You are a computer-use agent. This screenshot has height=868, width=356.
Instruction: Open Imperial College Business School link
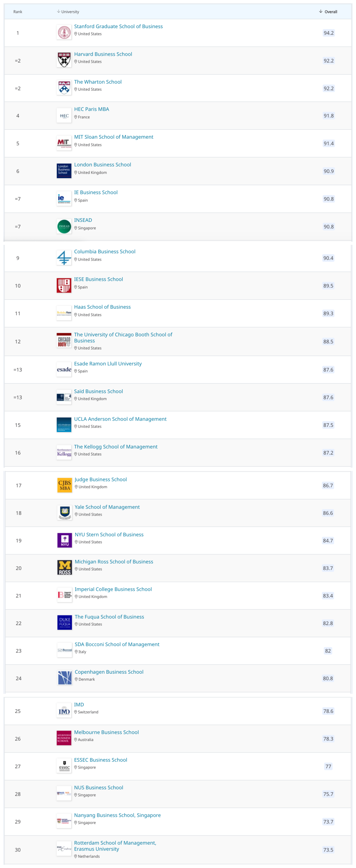coord(113,589)
